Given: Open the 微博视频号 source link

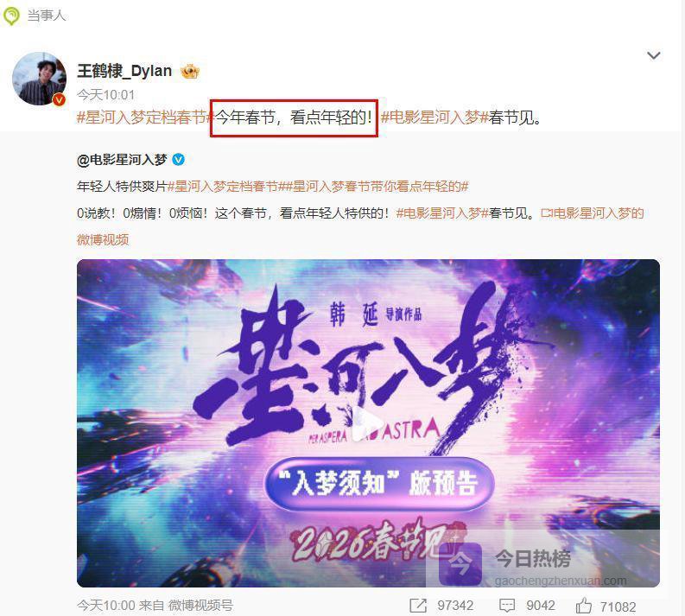Looking at the screenshot, I should [x=200, y=606].
